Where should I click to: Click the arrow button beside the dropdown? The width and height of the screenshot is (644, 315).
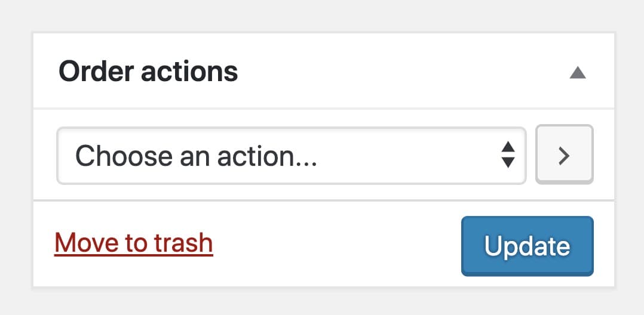565,155
